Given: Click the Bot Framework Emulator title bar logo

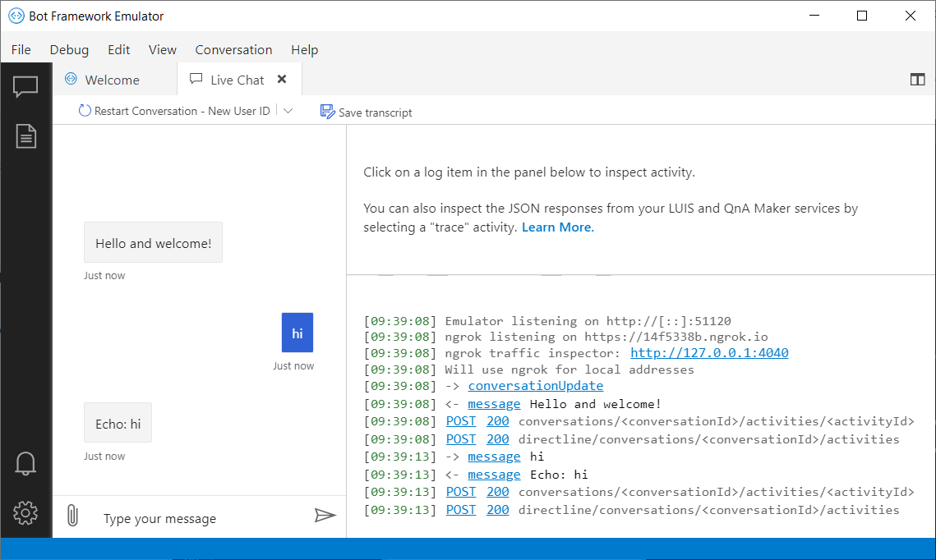Looking at the screenshot, I should [16, 16].
